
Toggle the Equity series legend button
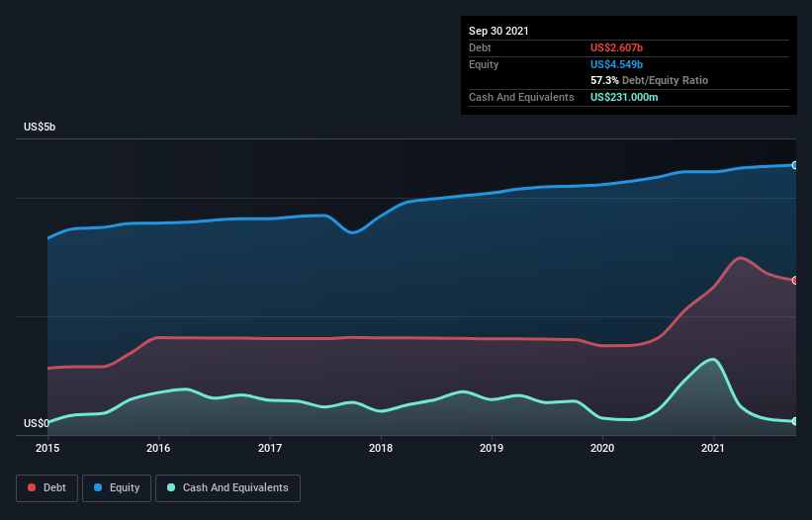coord(117,488)
